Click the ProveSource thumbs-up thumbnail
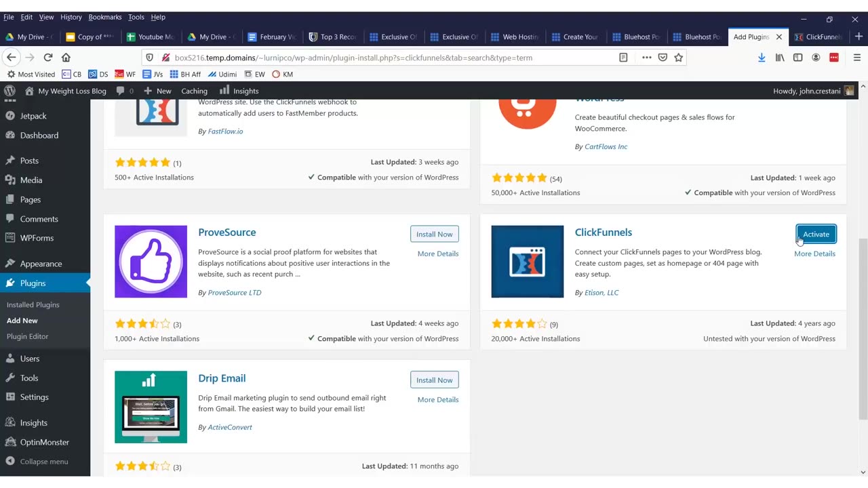 click(x=151, y=262)
